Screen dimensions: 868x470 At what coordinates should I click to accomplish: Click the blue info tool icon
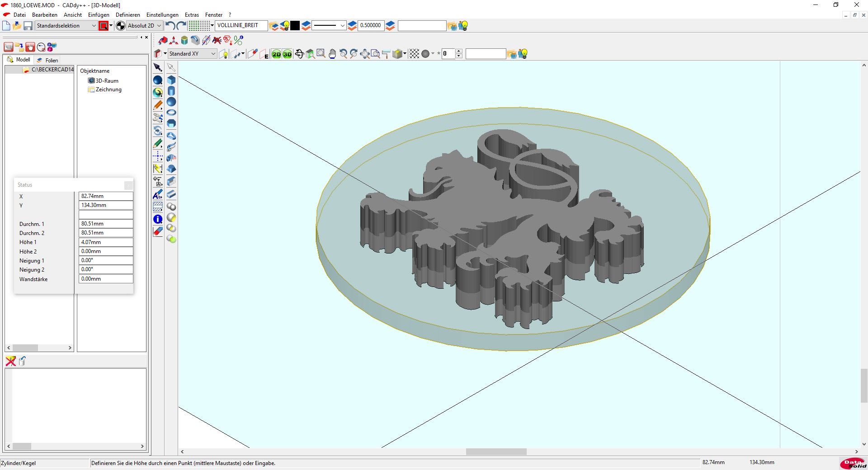pos(158,219)
